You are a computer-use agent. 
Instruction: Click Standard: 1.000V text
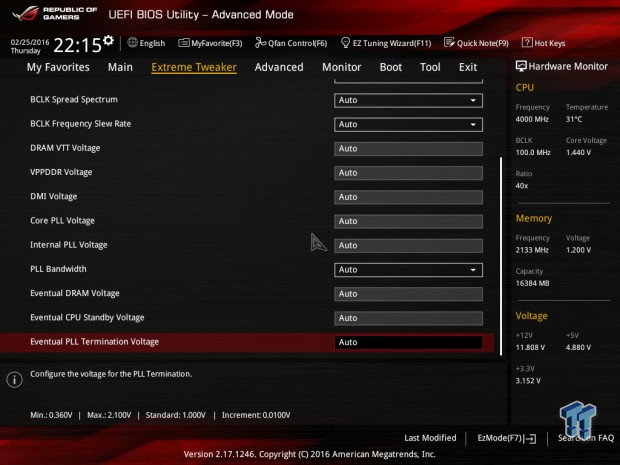coord(176,415)
